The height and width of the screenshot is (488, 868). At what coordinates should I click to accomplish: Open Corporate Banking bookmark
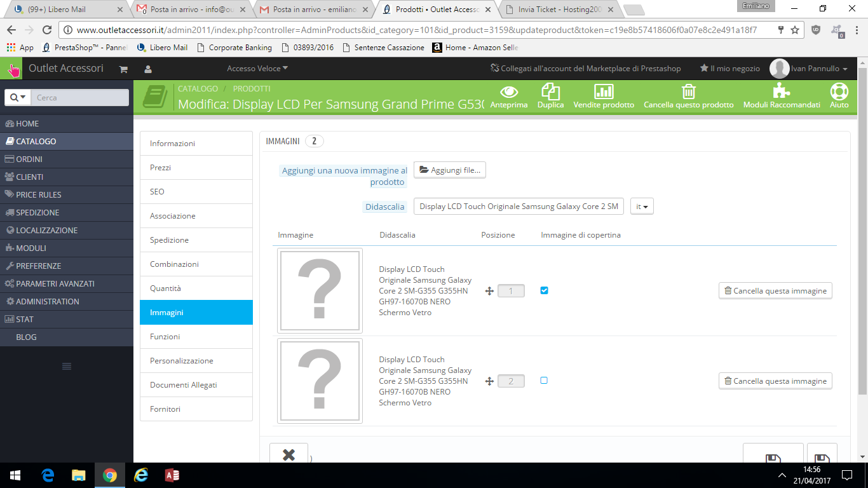pyautogui.click(x=234, y=48)
